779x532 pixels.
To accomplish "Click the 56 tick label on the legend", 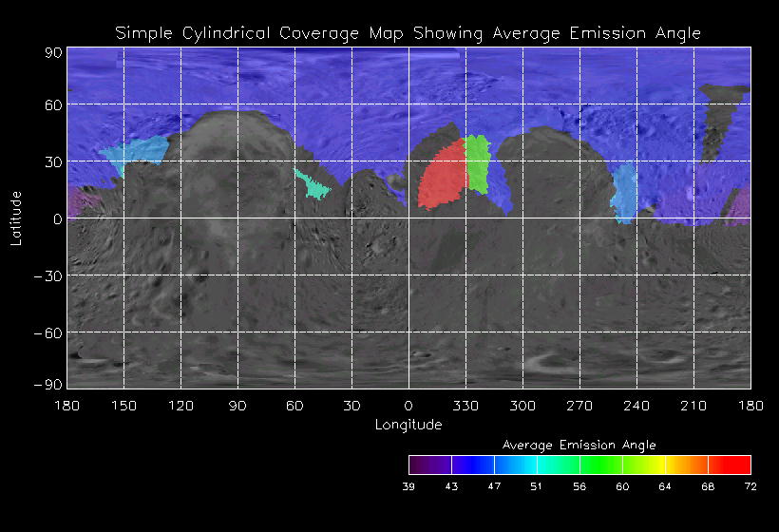I will [579, 486].
